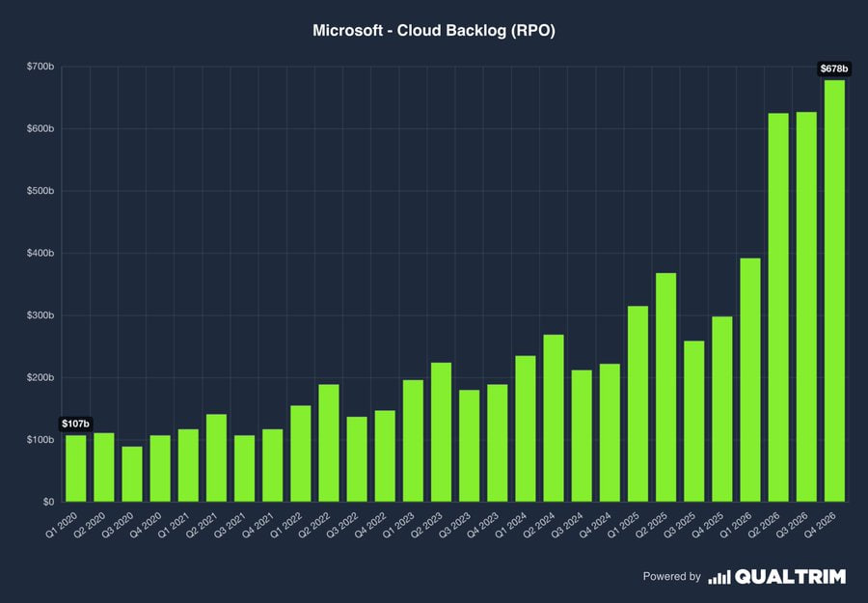Click the Q1 2020 bar
Viewport: 868px width, 603px height.
[x=76, y=469]
